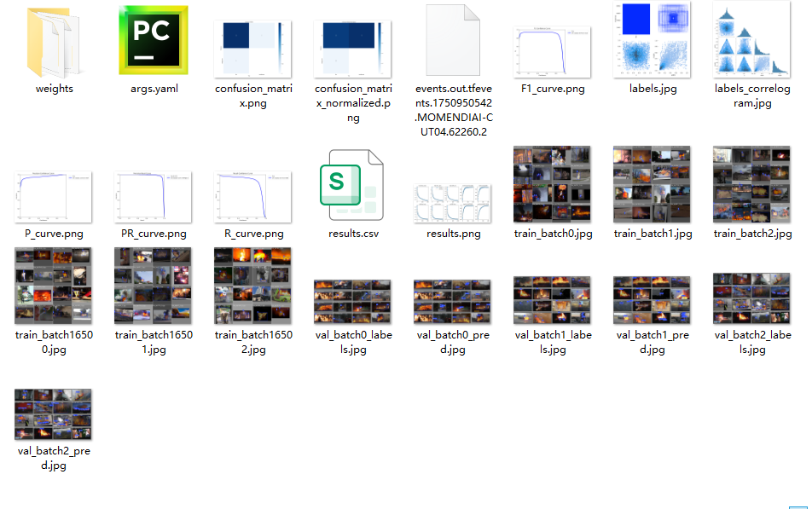Click the 'train_batch16502.jpg' file name
Image resolution: width=812 pixels, height=509 pixels.
coord(253,342)
